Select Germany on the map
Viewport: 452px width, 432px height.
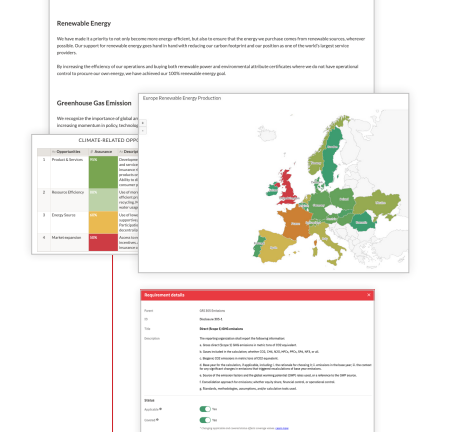[318, 204]
